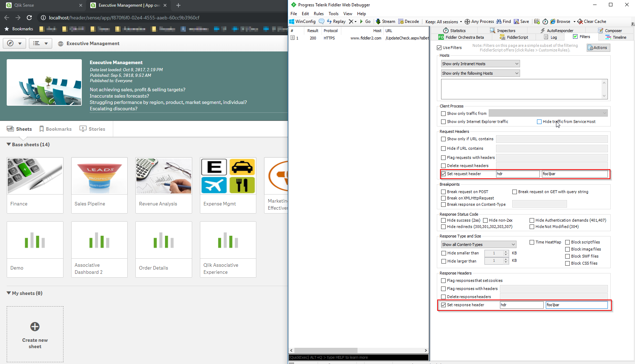The height and width of the screenshot is (364, 635).
Task: Click the Qlik list menu icon
Action: pyautogui.click(x=36, y=43)
